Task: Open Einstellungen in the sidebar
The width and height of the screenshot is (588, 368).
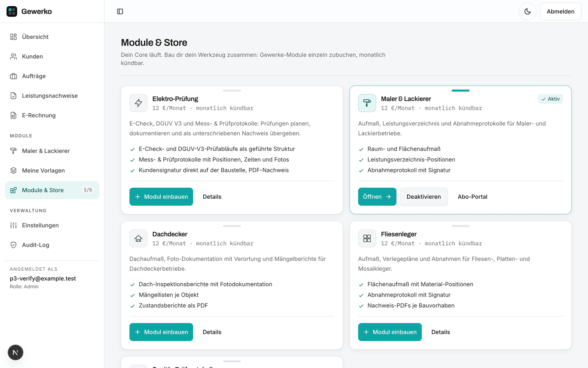Action: coord(52,225)
